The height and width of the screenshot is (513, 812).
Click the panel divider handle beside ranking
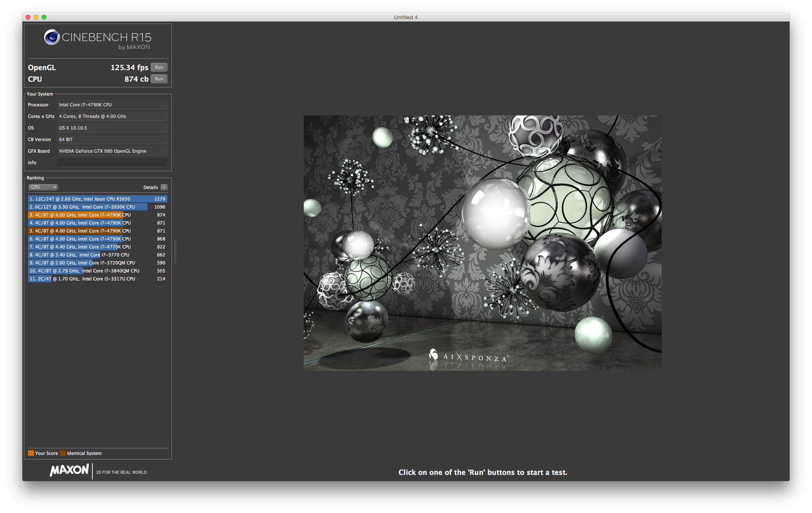(x=175, y=251)
